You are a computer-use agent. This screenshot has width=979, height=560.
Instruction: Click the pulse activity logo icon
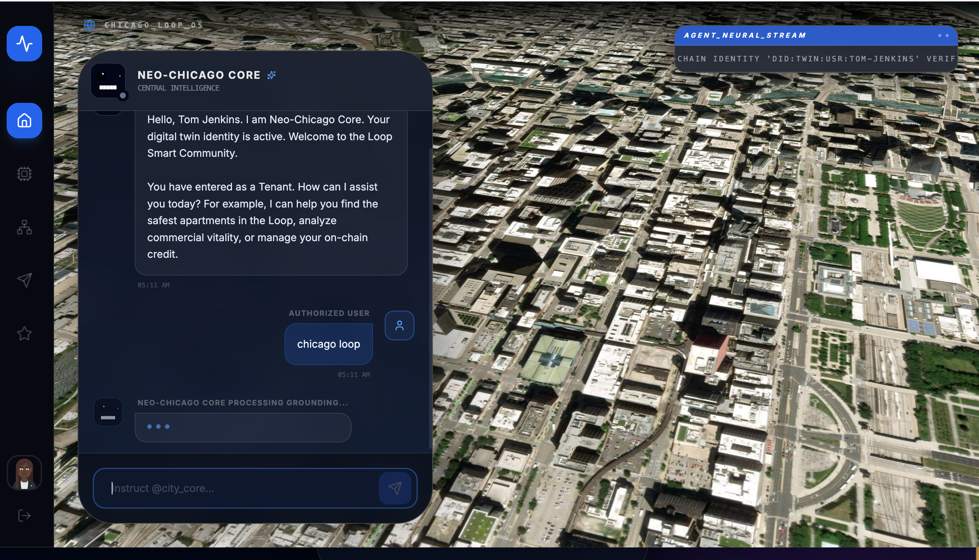[x=24, y=44]
